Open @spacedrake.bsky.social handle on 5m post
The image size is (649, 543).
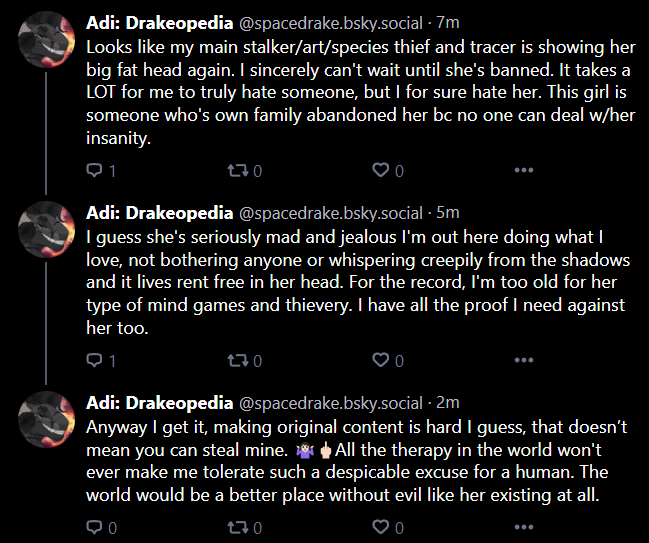[x=331, y=213]
